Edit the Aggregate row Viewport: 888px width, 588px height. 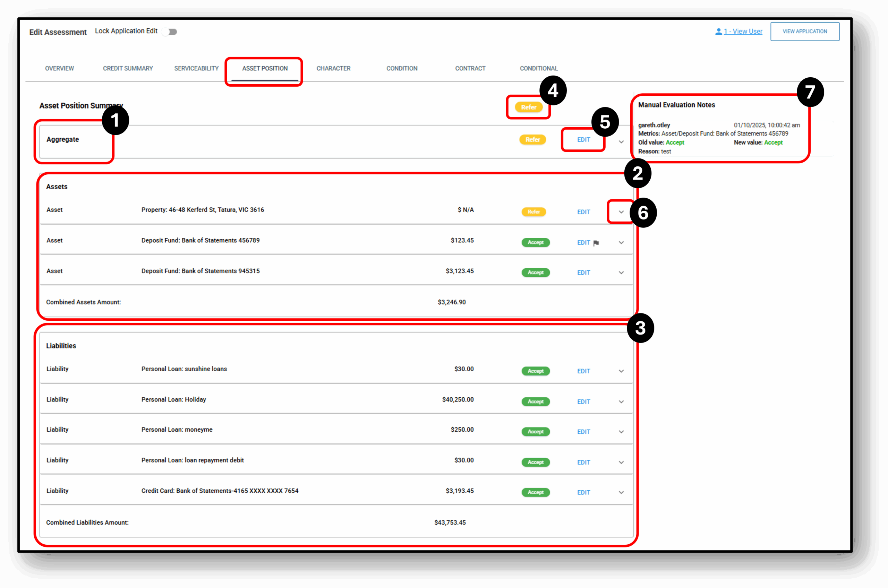583,139
